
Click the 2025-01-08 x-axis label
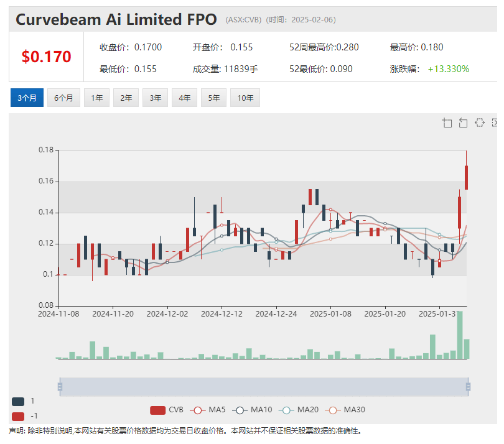(330, 314)
